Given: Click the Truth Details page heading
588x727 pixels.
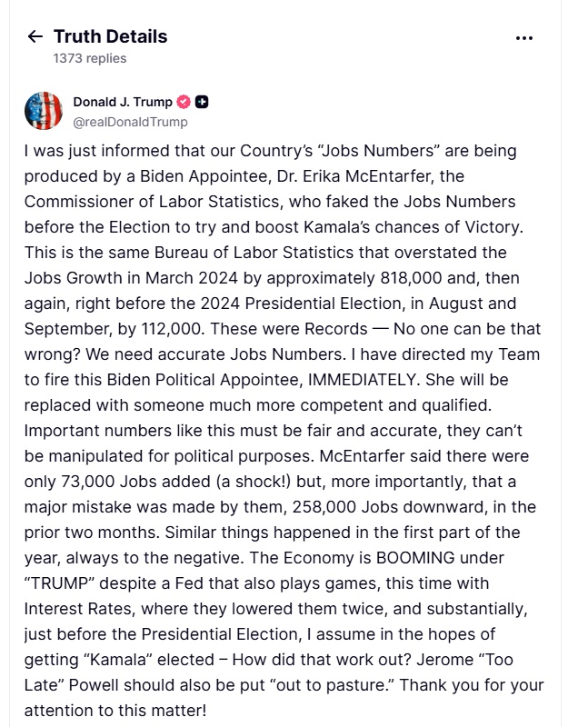Looking at the screenshot, I should point(110,36).
